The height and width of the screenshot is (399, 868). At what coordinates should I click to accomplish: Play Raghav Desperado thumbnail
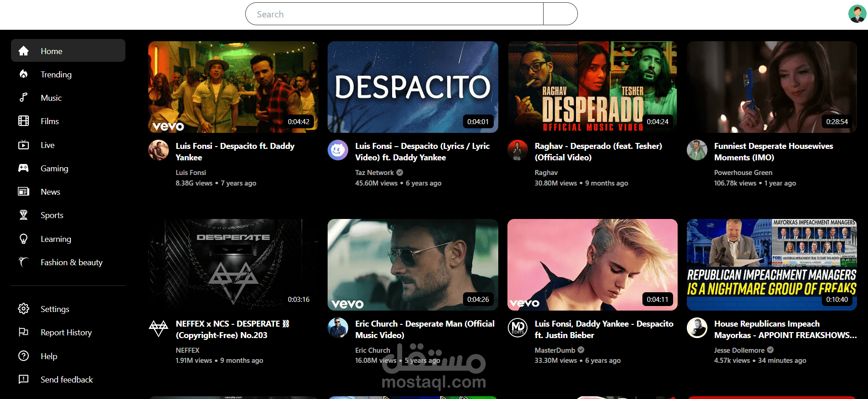click(x=593, y=87)
